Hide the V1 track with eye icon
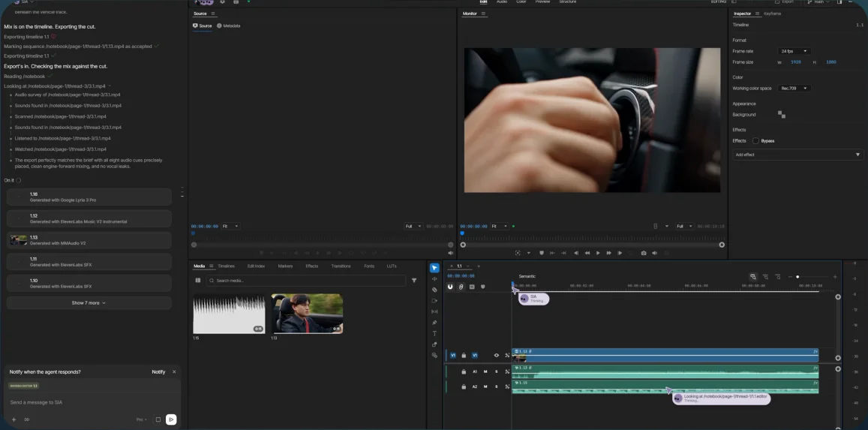868x430 pixels. click(496, 355)
